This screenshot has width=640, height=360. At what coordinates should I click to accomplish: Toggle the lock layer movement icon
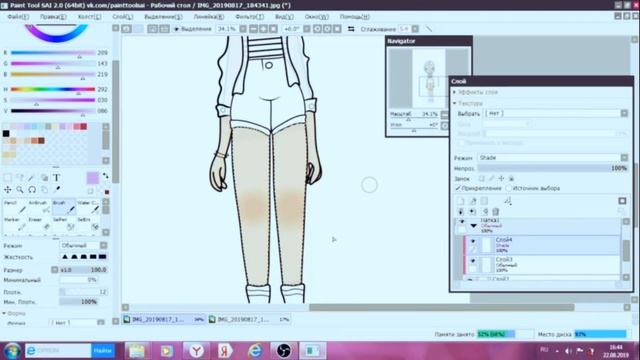tap(501, 178)
